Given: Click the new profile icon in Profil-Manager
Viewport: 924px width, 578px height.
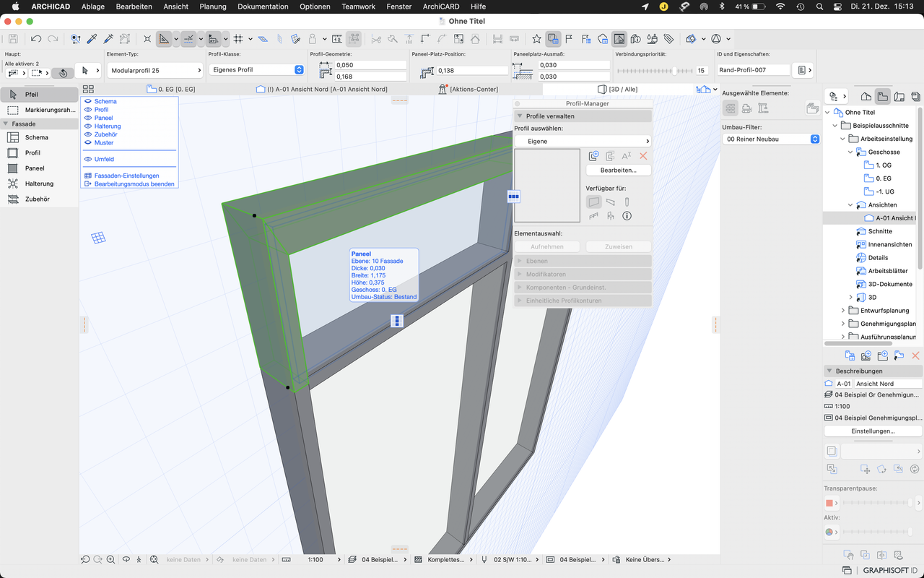Looking at the screenshot, I should tap(593, 155).
